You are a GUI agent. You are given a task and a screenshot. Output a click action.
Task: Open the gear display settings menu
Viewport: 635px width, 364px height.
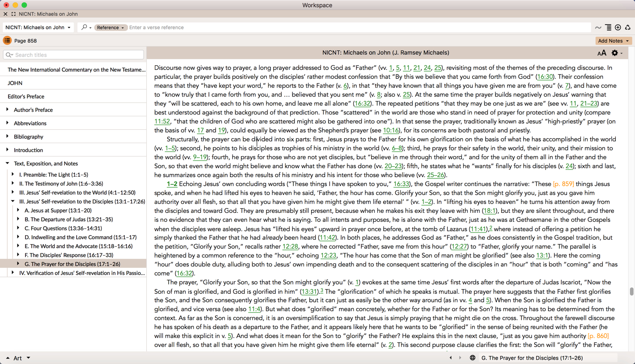(615, 53)
